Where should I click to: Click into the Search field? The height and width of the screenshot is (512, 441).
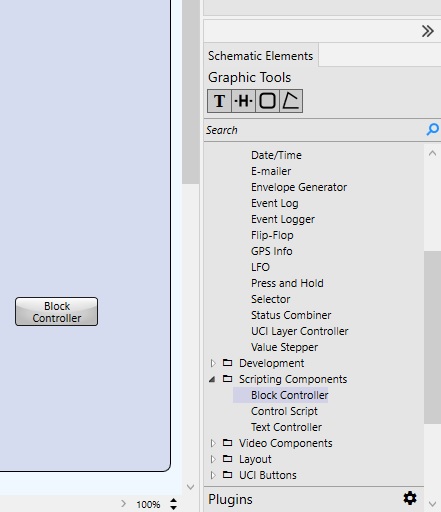(x=313, y=130)
